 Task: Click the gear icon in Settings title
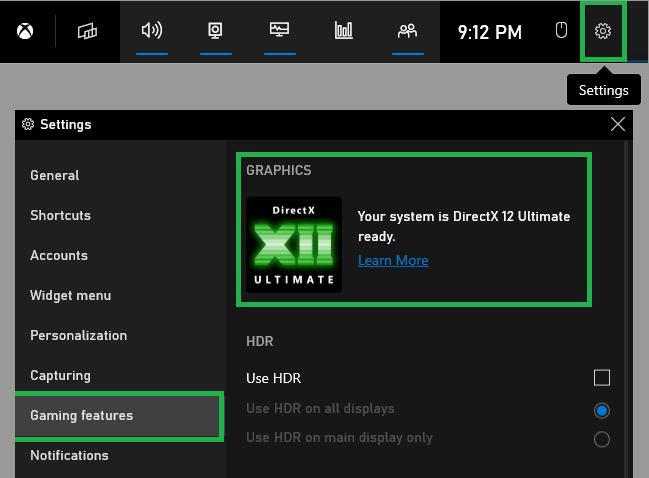point(28,124)
